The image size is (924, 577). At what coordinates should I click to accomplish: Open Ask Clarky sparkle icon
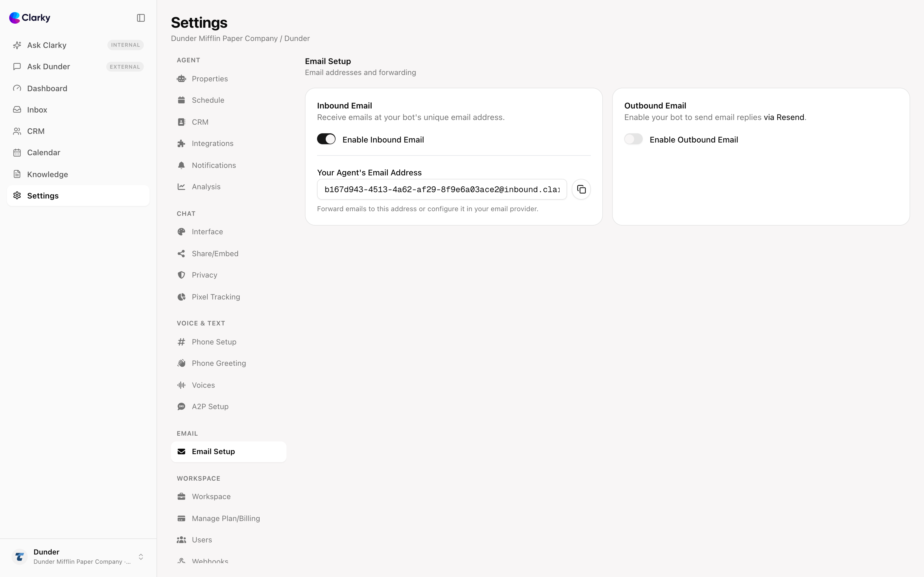17,45
